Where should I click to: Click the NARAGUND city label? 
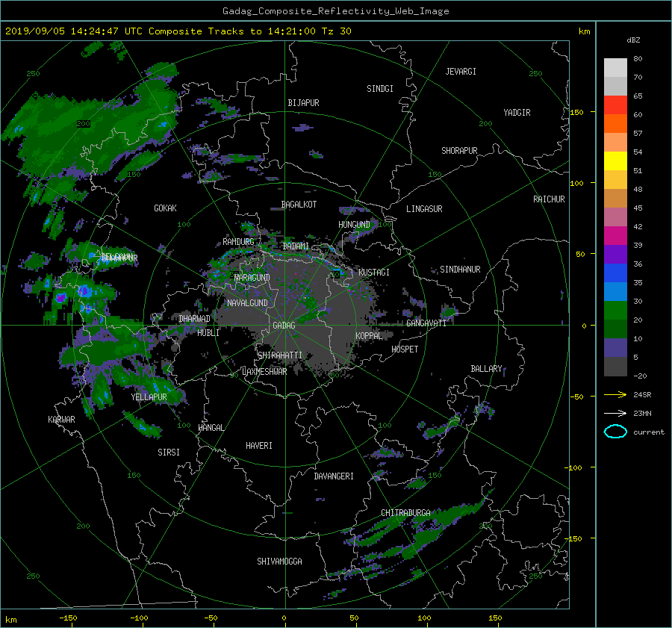(x=252, y=278)
